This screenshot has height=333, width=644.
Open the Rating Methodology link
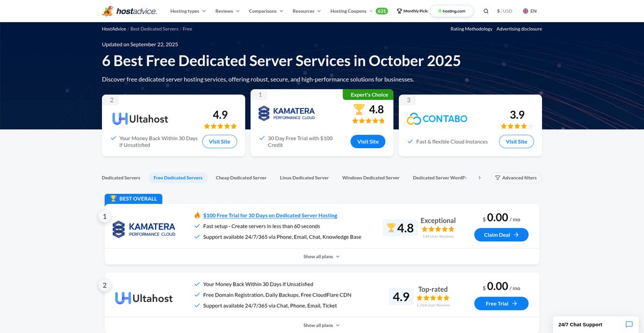coord(472,29)
